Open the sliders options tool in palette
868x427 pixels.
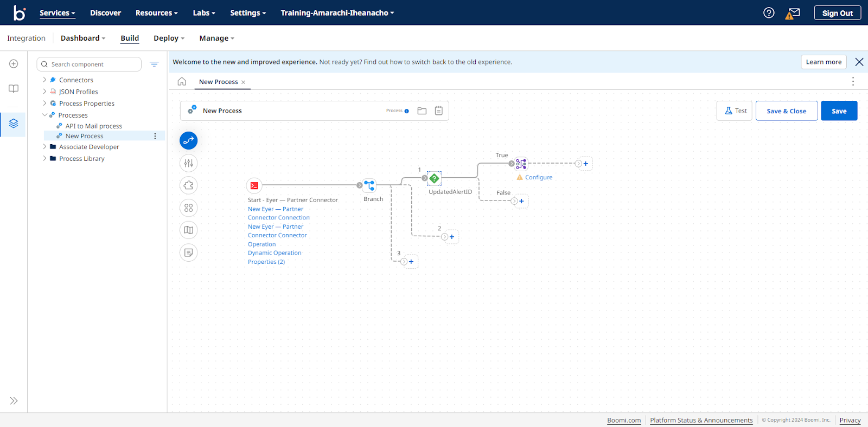click(189, 163)
